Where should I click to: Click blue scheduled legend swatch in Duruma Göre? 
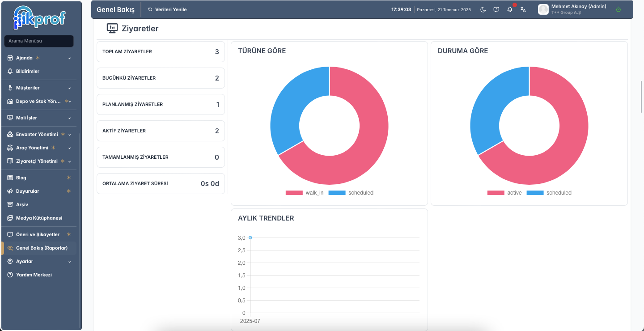pos(535,193)
